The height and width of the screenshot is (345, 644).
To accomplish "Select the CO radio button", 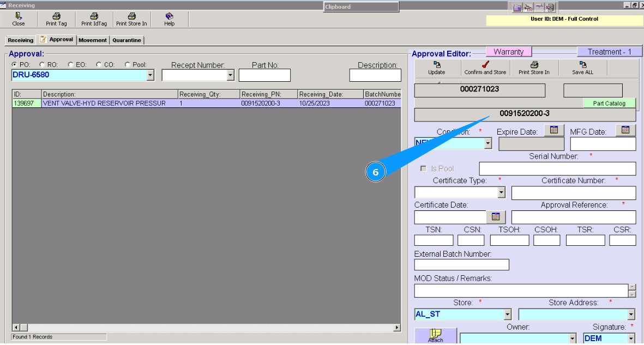I will coord(99,64).
